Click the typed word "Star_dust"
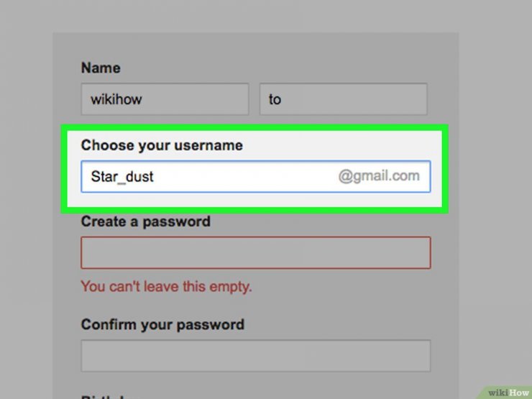 122,177
